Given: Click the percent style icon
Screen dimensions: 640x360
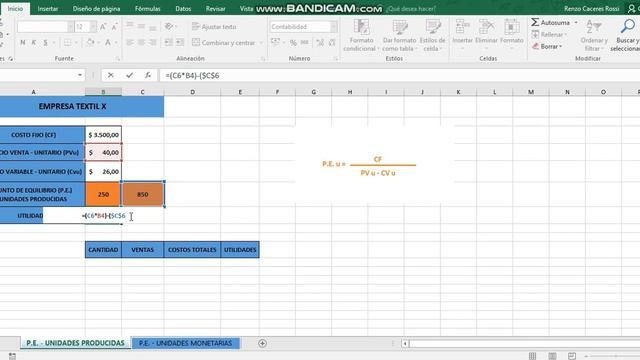Looking at the screenshot, I should point(293,42).
